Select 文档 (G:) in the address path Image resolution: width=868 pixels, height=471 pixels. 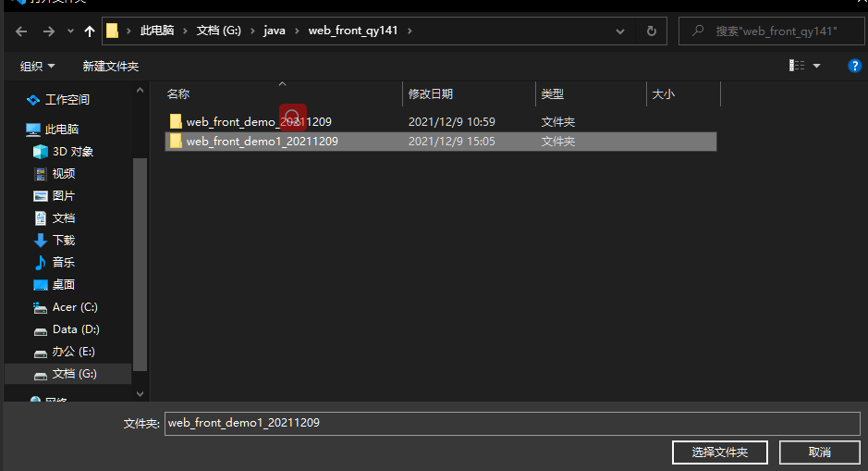click(219, 31)
